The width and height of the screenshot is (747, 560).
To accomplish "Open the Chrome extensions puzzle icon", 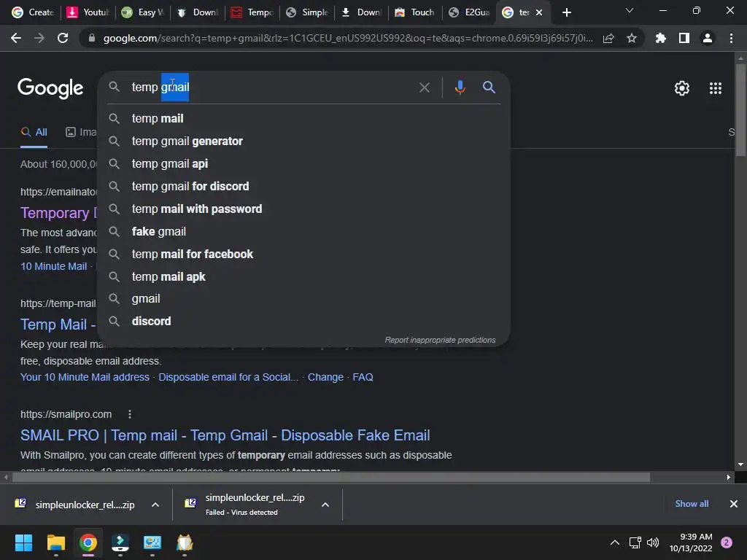I will click(660, 38).
